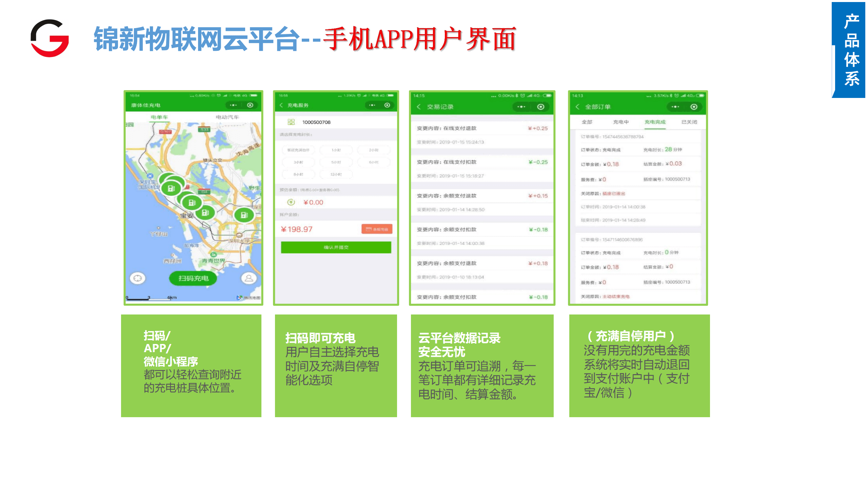Open the user profile icon on the map
868x488 pixels.
(x=249, y=278)
